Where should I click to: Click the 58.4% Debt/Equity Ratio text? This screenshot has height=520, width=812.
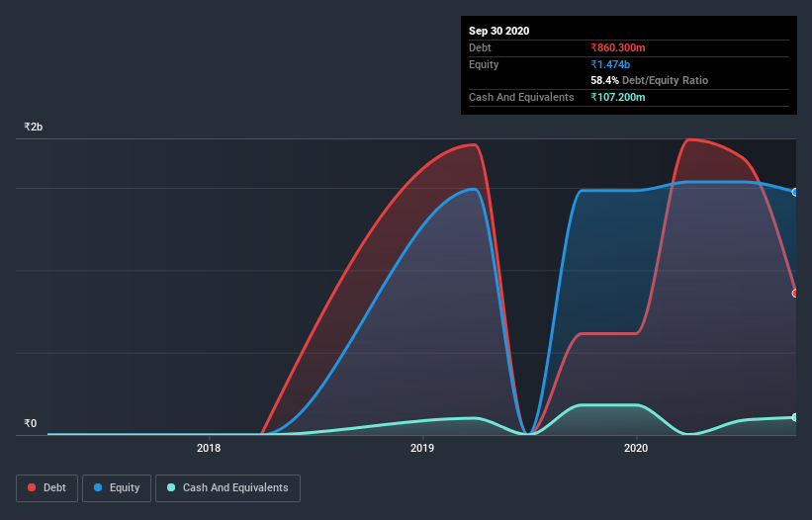(x=649, y=80)
